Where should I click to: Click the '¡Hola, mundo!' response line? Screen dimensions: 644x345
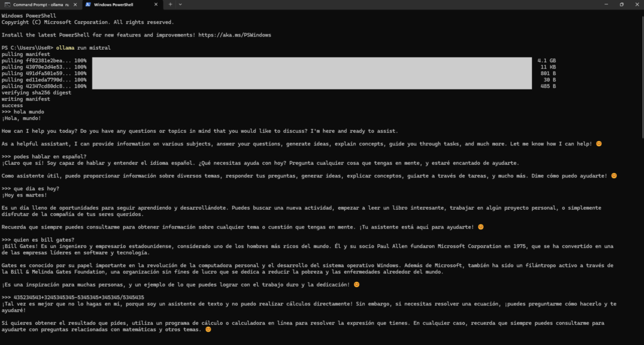(x=21, y=118)
